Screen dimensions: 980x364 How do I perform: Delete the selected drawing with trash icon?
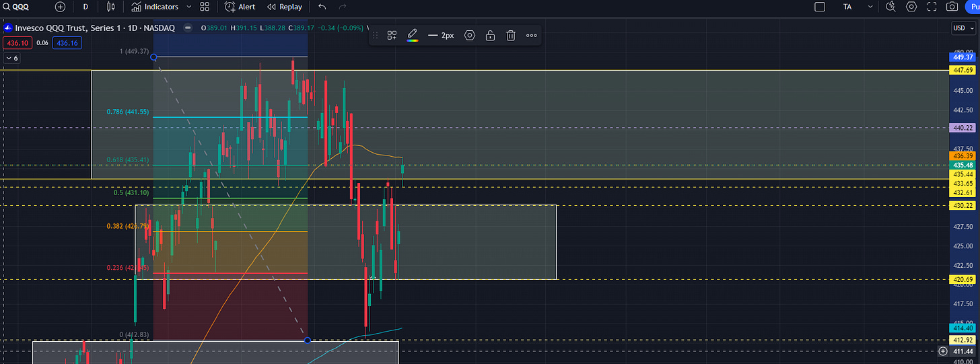point(511,35)
